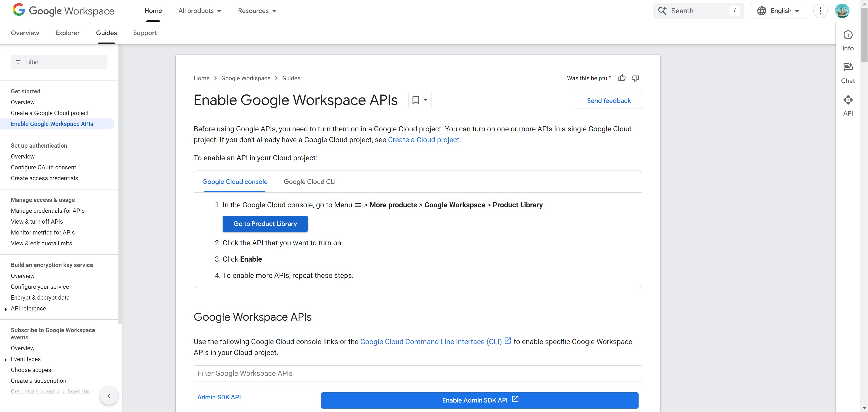Click Google Workspace in the breadcrumb
This screenshot has width=868, height=412.
pyautogui.click(x=246, y=78)
